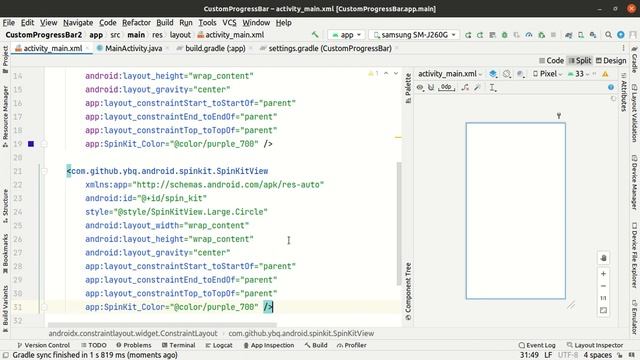Viewport: 640px width, 360px height.
Task: Open the Profiler tool window
Action: pos(351,345)
